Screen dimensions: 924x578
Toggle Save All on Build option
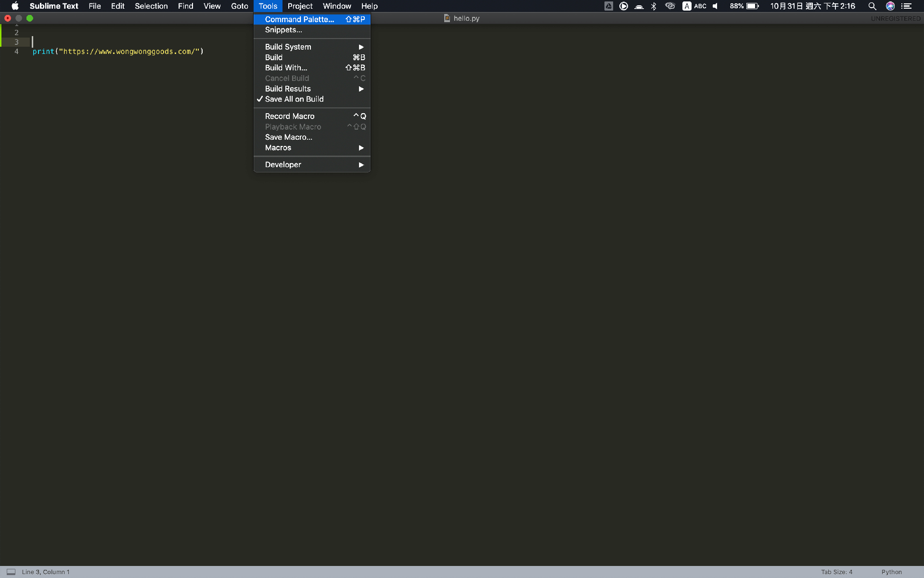click(294, 99)
